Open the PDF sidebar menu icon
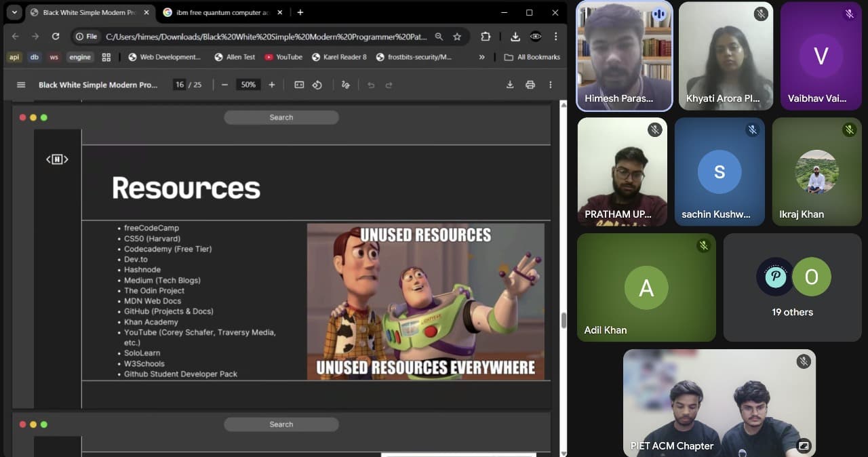Image resolution: width=868 pixels, height=457 pixels. pos(21,85)
